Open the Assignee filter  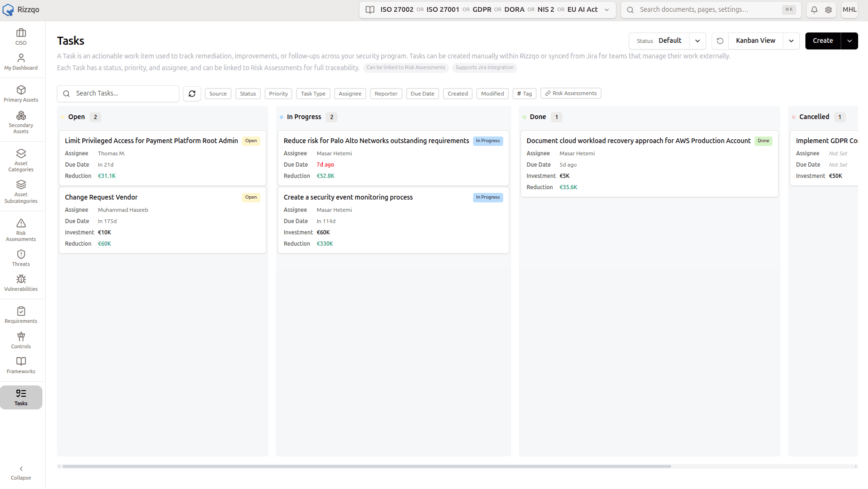[x=350, y=94]
